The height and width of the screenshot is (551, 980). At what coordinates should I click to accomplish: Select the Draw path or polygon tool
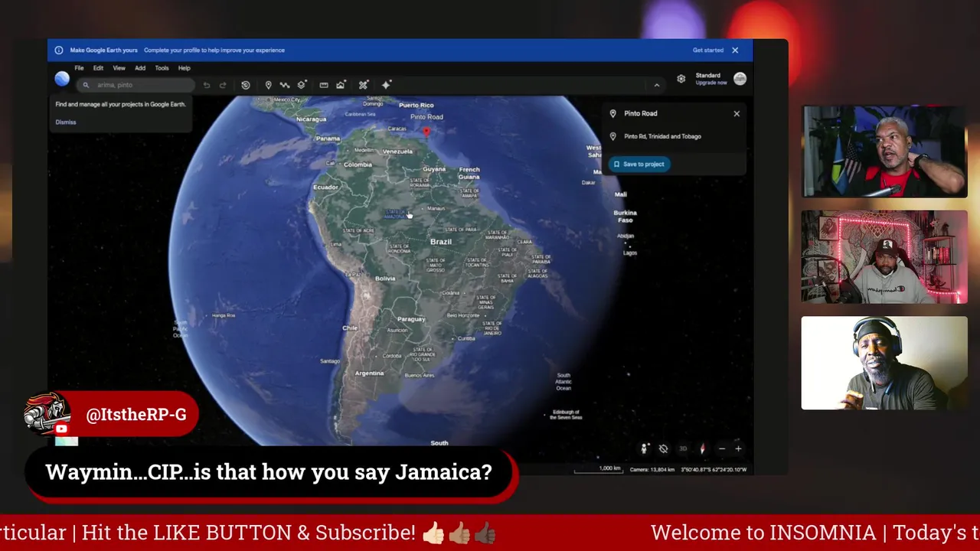click(x=285, y=85)
